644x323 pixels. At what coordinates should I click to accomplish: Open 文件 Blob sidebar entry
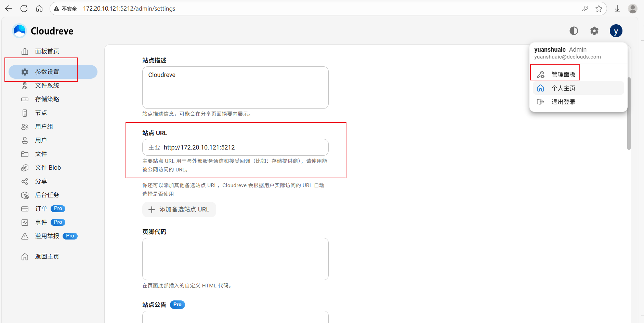coord(53,168)
